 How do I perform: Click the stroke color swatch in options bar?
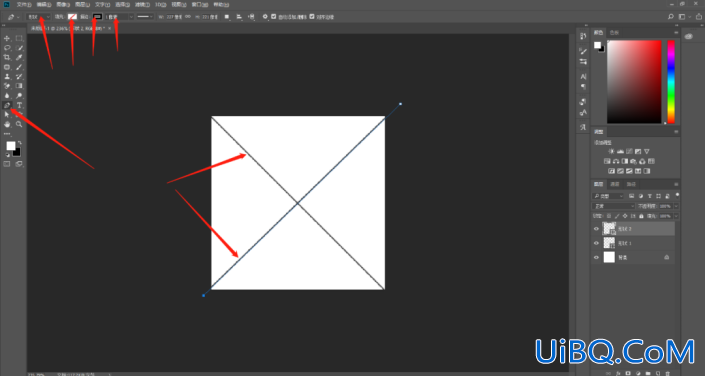pos(98,17)
